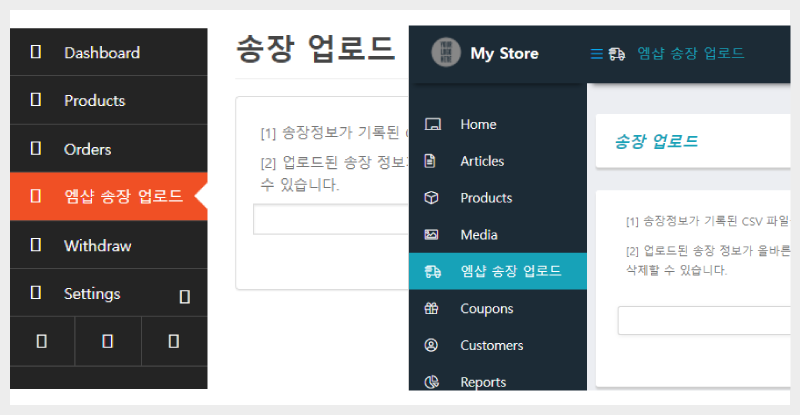Click the Articles document icon
Image resolution: width=800 pixels, height=415 pixels.
tap(430, 161)
